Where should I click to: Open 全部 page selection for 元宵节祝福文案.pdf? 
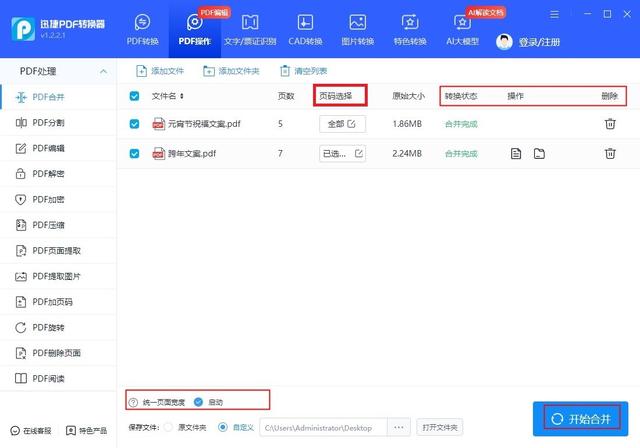[342, 124]
